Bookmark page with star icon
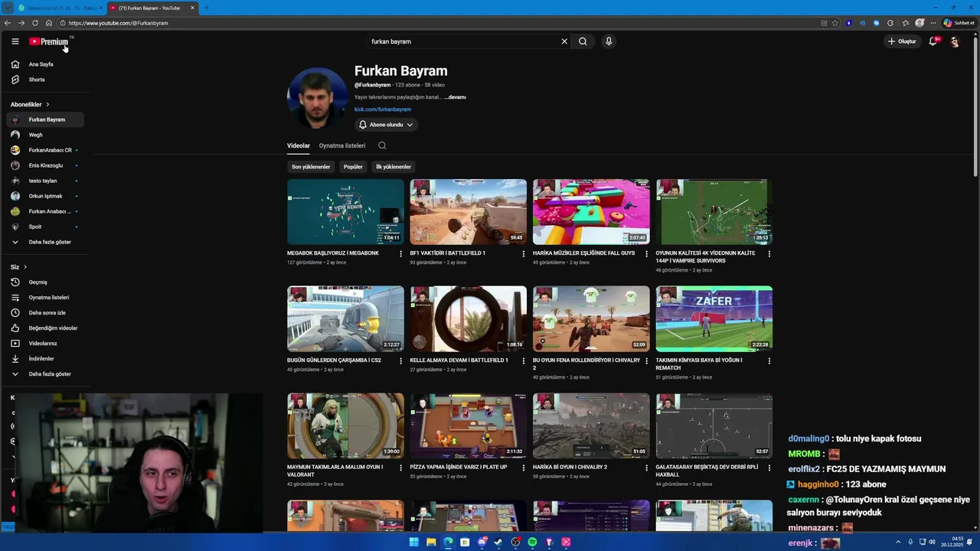This screenshot has height=551, width=980. click(x=835, y=23)
